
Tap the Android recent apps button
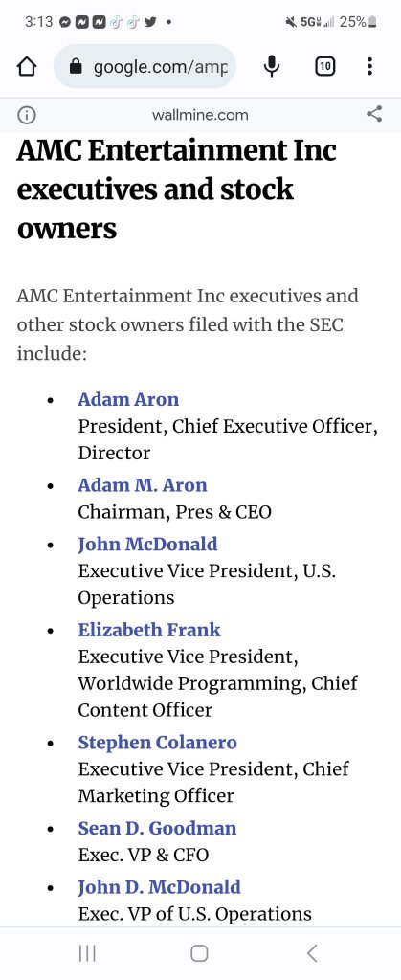[87, 953]
